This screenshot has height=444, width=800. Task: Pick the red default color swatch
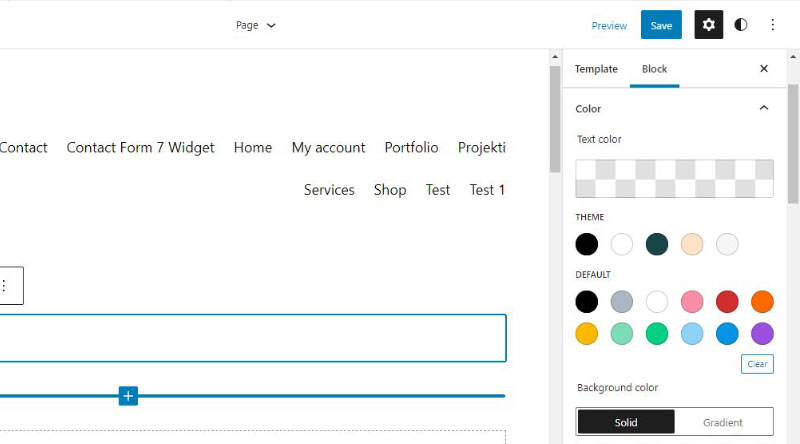pyautogui.click(x=727, y=302)
